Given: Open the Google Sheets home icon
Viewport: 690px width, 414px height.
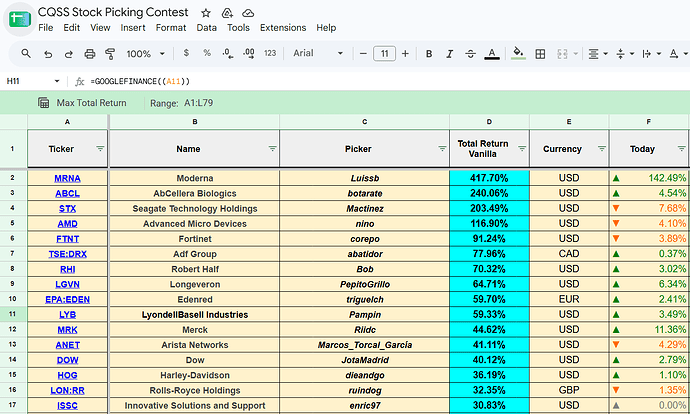Looking at the screenshot, I should click(x=20, y=19).
